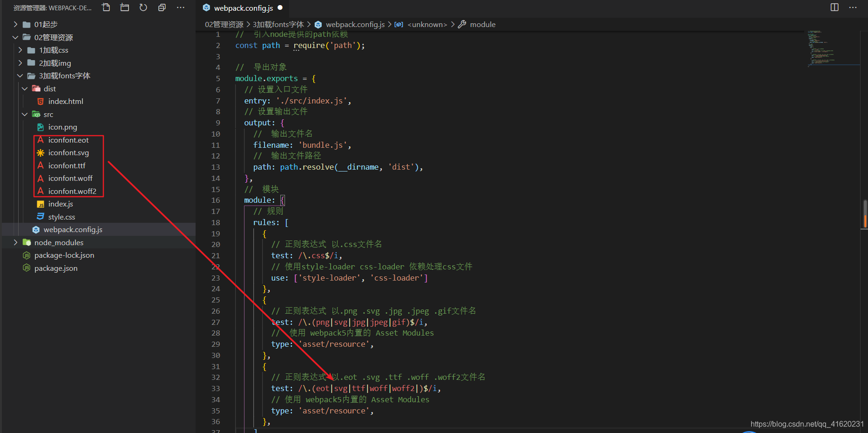Viewport: 868px width, 433px height.
Task: Click the New File icon in explorer header
Action: (106, 7)
